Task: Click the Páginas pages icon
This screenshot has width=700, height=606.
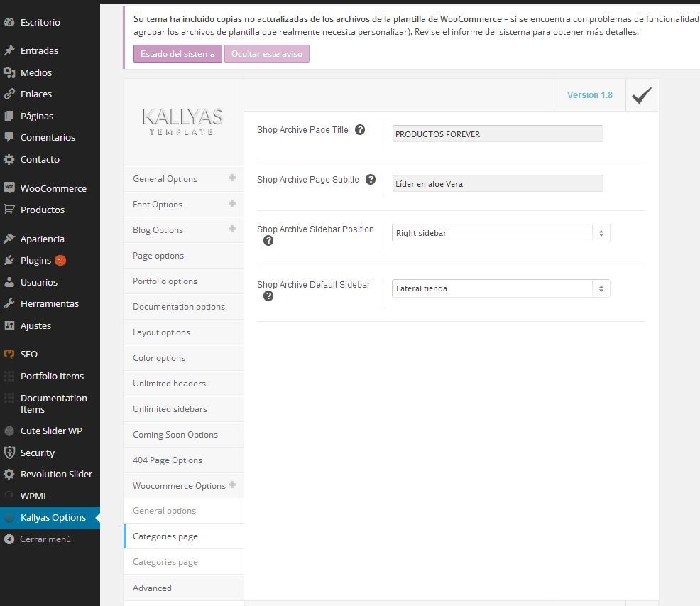Action: pyautogui.click(x=9, y=116)
